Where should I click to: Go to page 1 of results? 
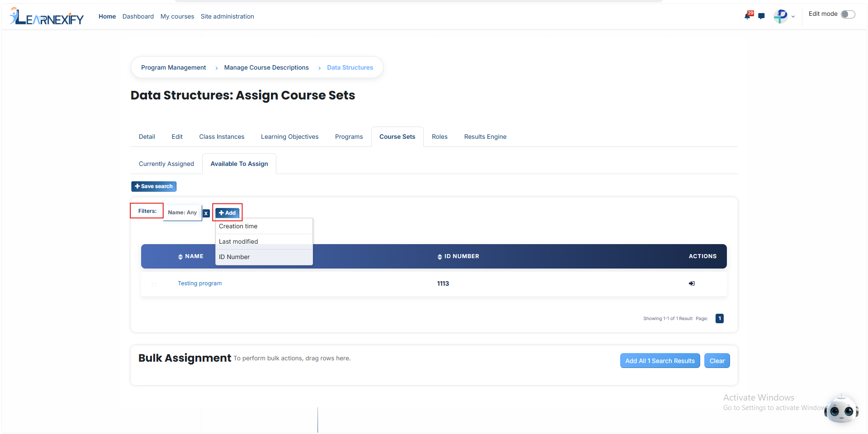tap(720, 319)
